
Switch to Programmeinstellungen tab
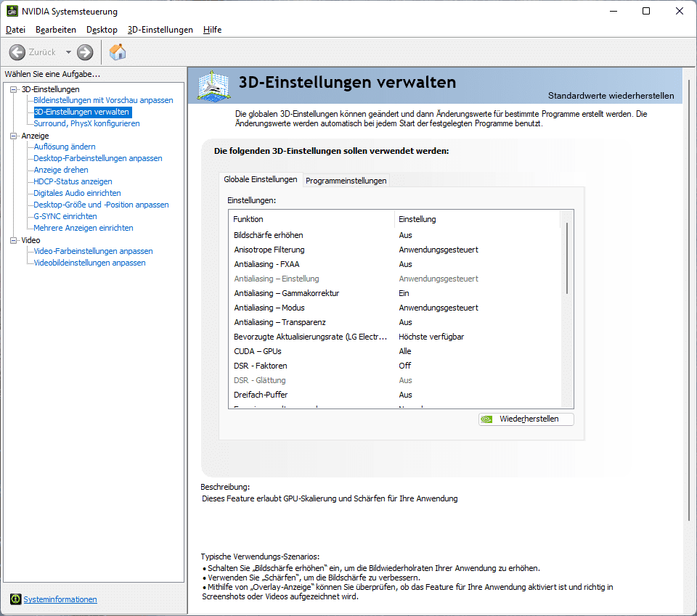[346, 181]
